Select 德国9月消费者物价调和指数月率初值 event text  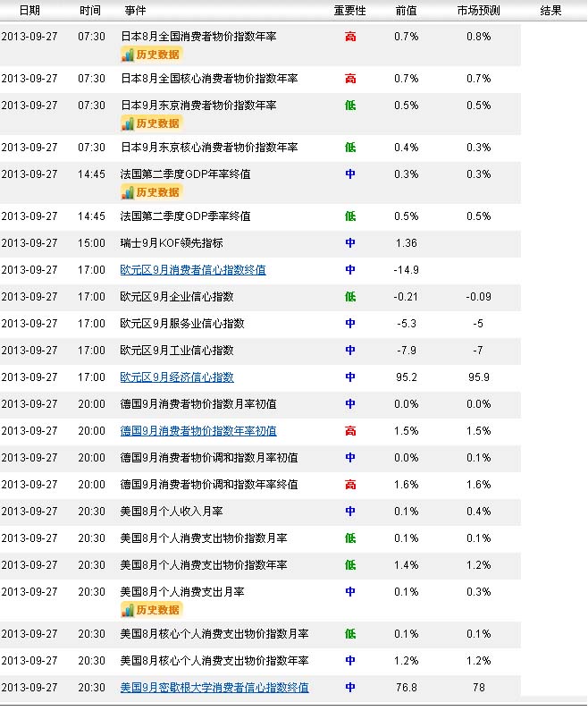tap(209, 458)
